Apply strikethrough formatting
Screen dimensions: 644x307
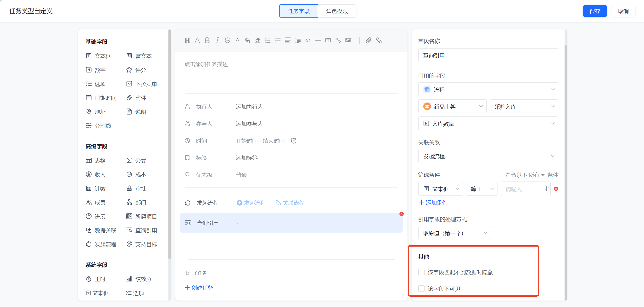(x=227, y=40)
